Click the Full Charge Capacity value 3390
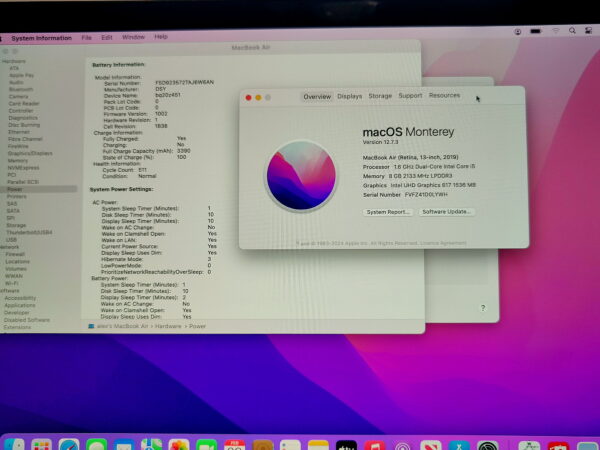Screen dimensions: 600x450 [184, 151]
